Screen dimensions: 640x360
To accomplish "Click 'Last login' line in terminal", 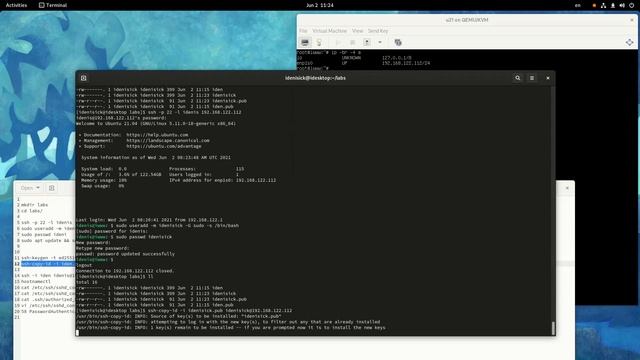I will (149, 220).
